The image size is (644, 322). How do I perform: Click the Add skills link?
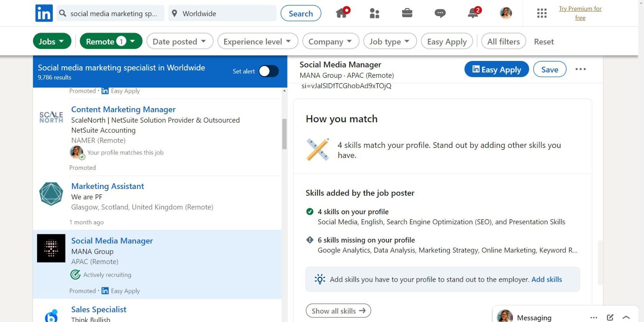546,279
